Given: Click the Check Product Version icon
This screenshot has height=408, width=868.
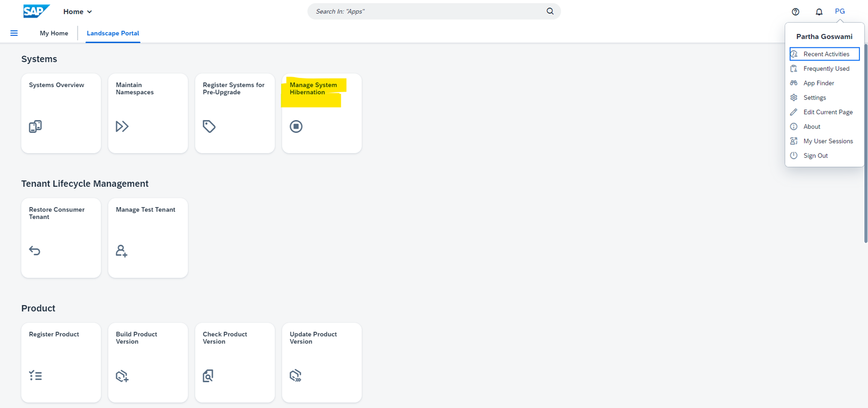Looking at the screenshot, I should [x=208, y=375].
